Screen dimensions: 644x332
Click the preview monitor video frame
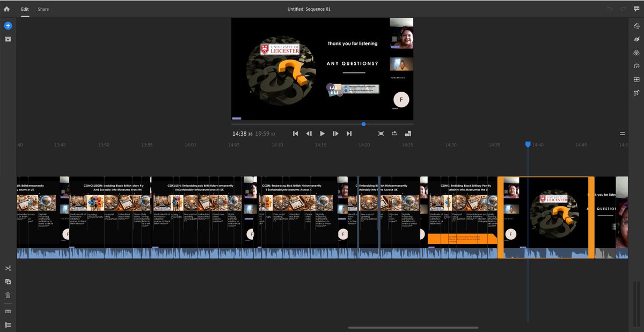click(x=322, y=69)
